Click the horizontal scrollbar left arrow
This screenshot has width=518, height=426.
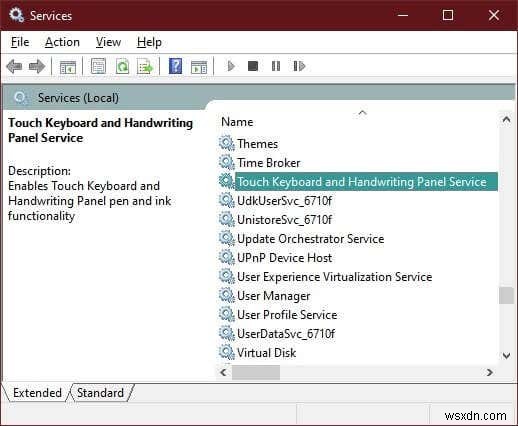[x=224, y=372]
